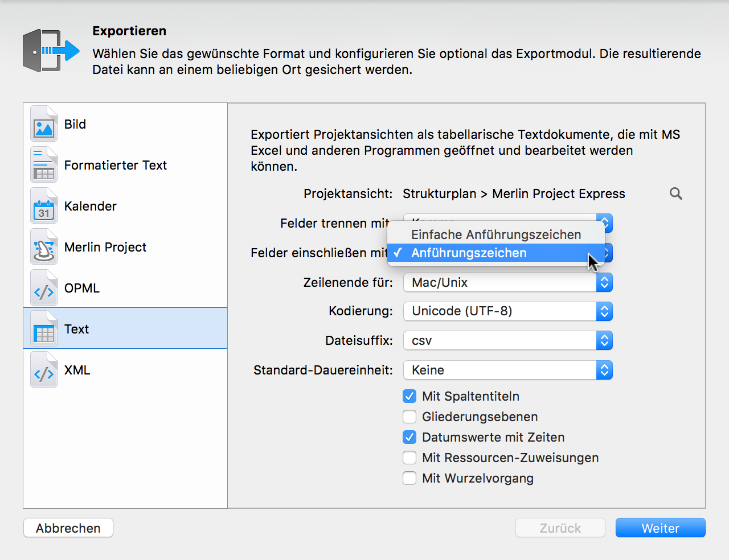Select OPML from the format list
Viewport: 729px width, 560px height.
pyautogui.click(x=125, y=288)
